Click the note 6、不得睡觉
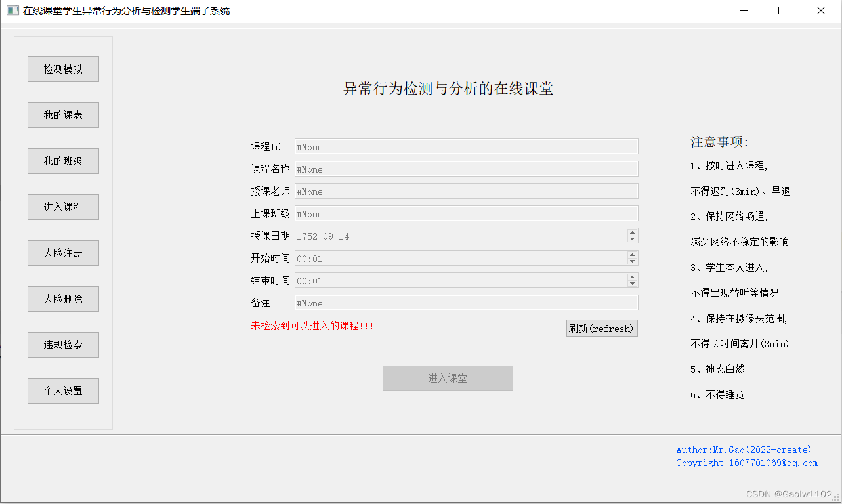 (717, 394)
